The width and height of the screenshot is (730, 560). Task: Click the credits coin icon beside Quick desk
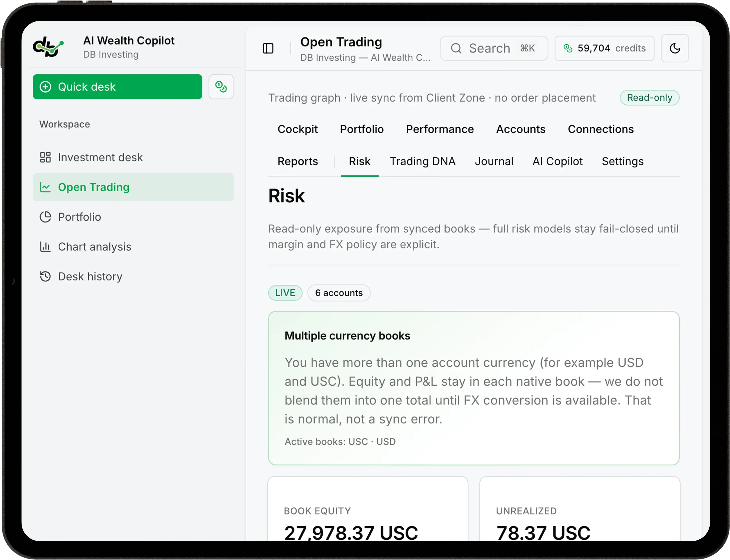click(221, 87)
